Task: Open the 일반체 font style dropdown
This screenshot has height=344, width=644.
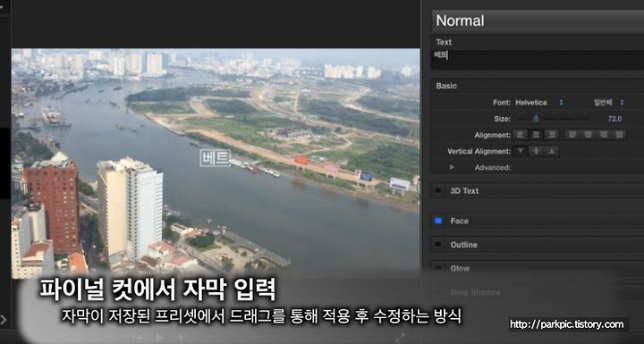Action: [609, 103]
